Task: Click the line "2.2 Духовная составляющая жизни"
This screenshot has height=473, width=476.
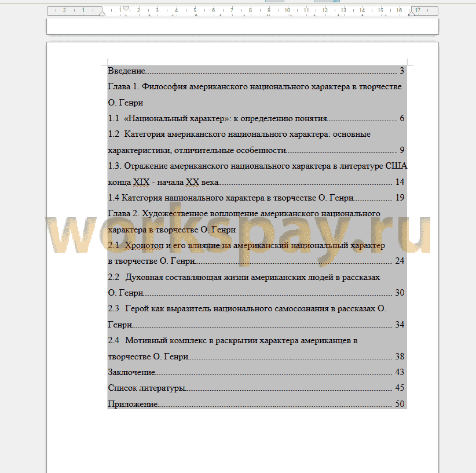Action: pos(244,277)
